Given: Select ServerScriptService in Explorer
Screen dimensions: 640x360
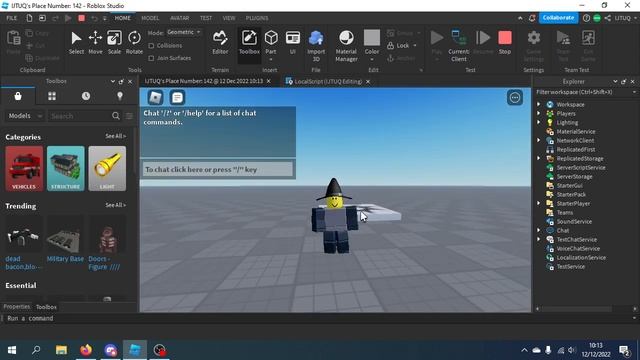Looking at the screenshot, I should click(580, 167).
